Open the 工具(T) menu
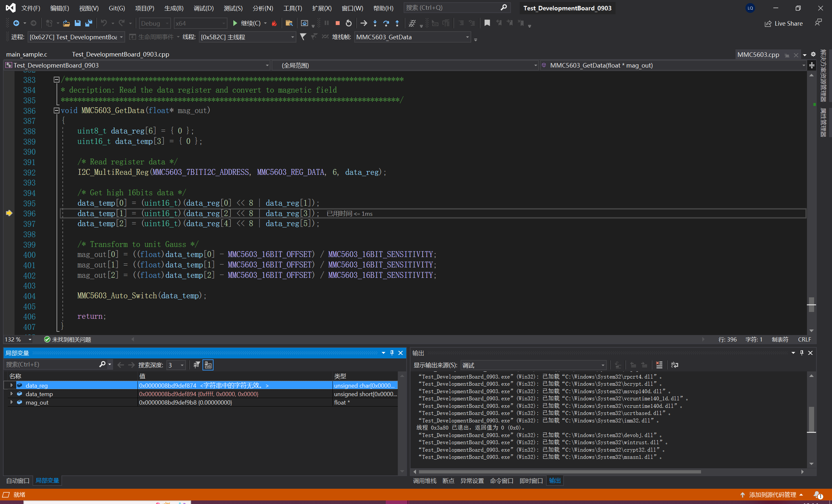This screenshot has height=504, width=832. click(x=292, y=8)
